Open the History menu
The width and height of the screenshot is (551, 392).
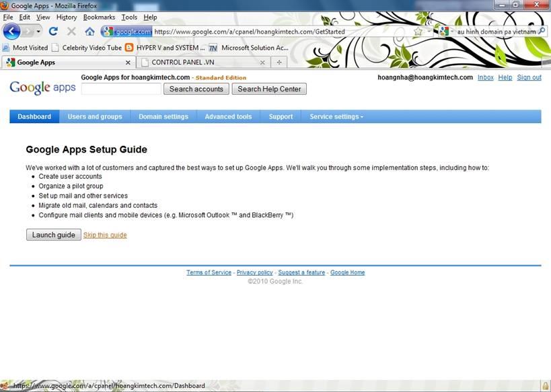coord(67,17)
